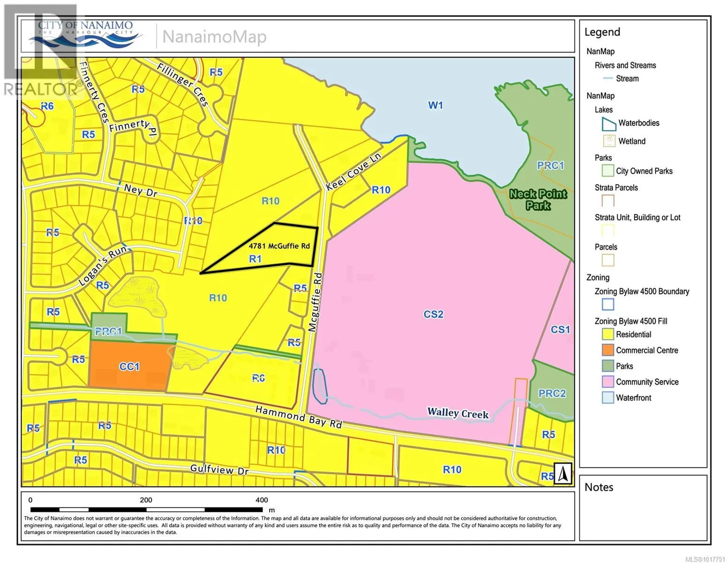Click the Strata Parcels legend box
The image size is (728, 563).
pyautogui.click(x=608, y=201)
